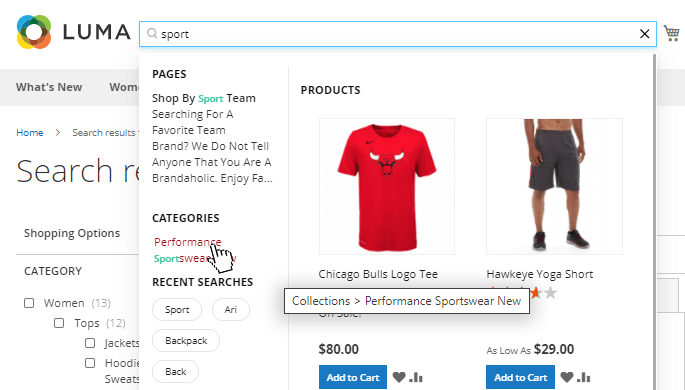Add Chicago Bulls Logo Tee to compare
This screenshot has height=390, width=685.
point(415,377)
